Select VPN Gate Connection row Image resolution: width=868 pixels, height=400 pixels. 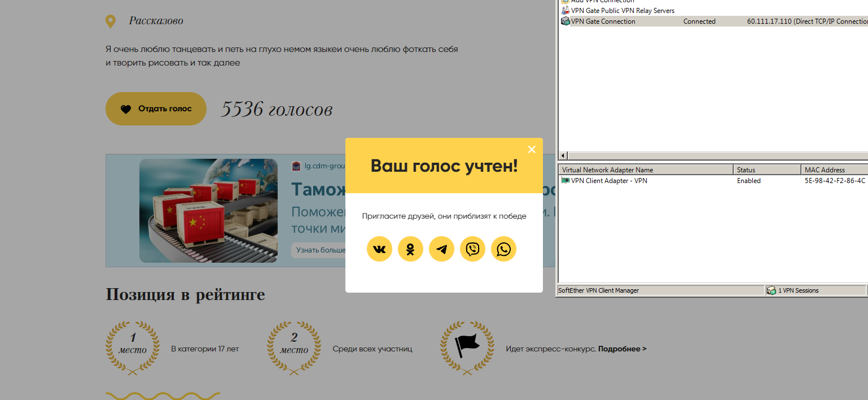point(713,21)
